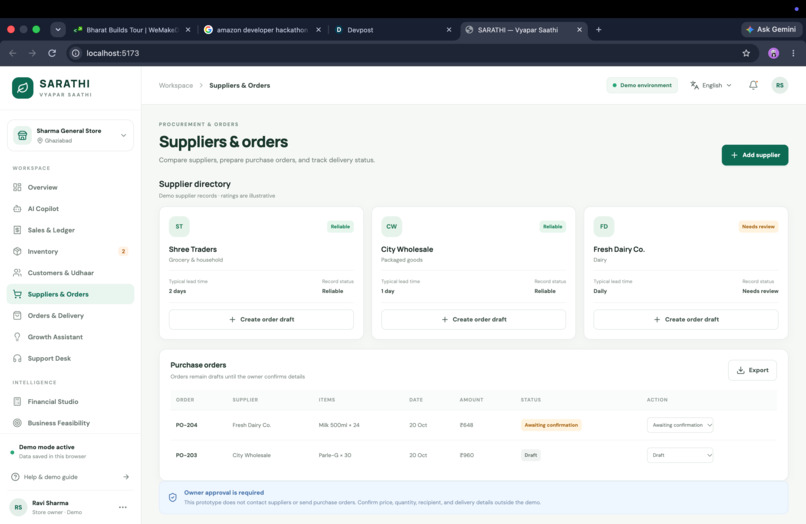Click the Inventory notification count badge
This screenshot has height=524, width=806.
click(123, 251)
